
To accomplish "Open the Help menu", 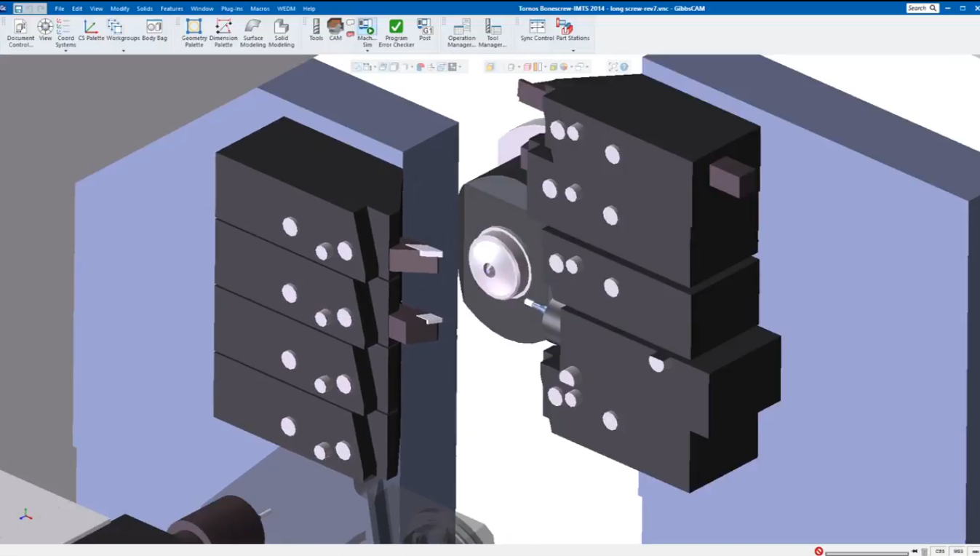I will point(309,9).
